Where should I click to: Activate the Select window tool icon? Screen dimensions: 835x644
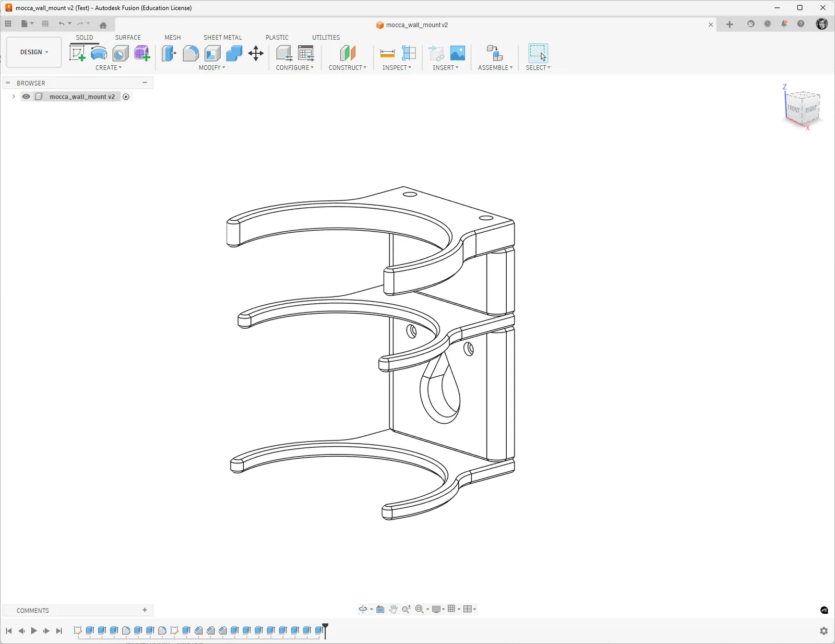538,53
